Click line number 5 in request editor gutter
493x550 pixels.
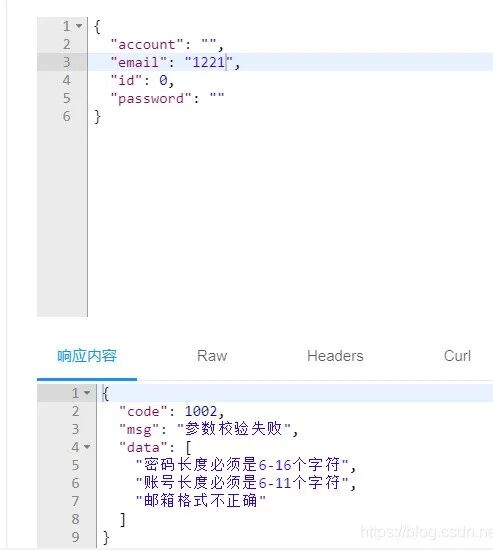[67, 98]
